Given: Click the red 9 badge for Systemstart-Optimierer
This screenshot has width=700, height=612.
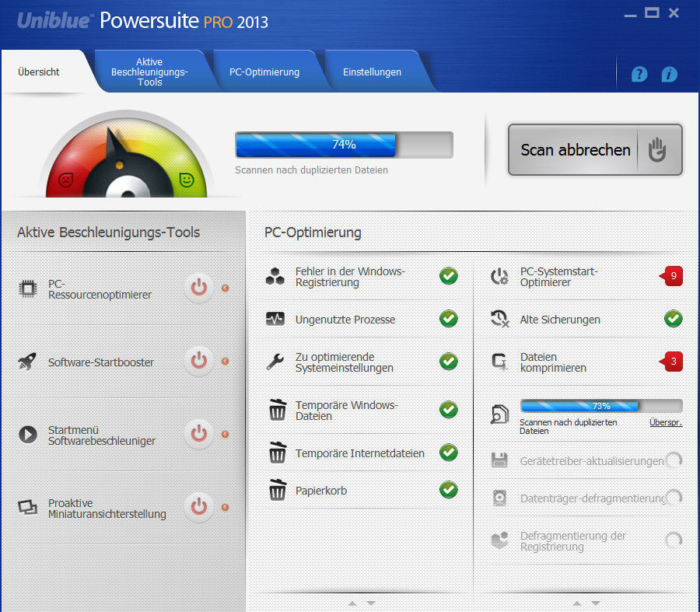Looking at the screenshot, I should click(x=671, y=276).
